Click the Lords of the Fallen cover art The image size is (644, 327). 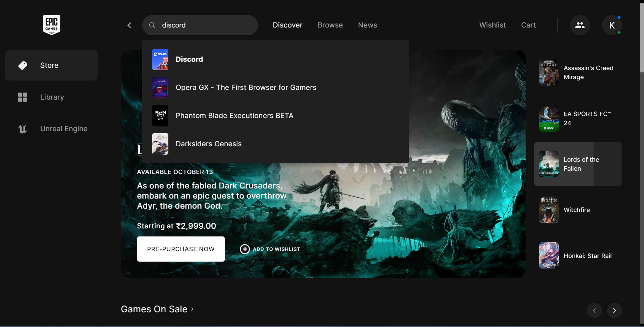click(x=549, y=164)
